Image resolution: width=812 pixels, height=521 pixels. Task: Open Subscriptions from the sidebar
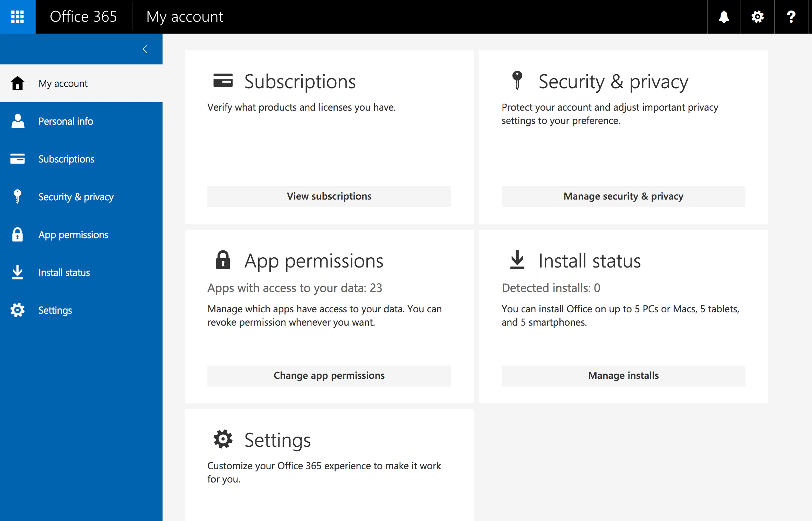coord(81,159)
